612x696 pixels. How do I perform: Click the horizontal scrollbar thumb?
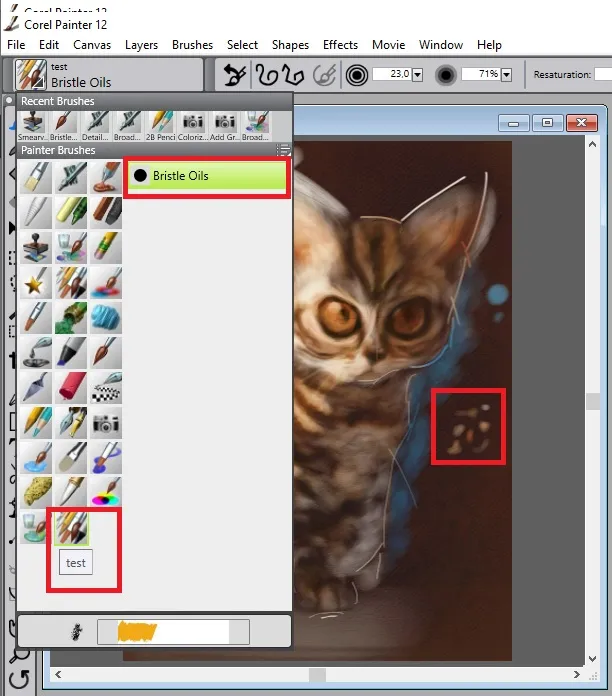317,675
